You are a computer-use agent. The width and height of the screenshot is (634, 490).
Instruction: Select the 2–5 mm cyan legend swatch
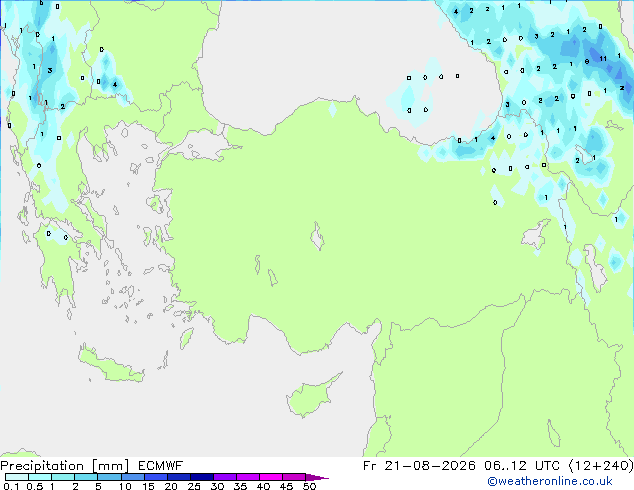point(86,477)
